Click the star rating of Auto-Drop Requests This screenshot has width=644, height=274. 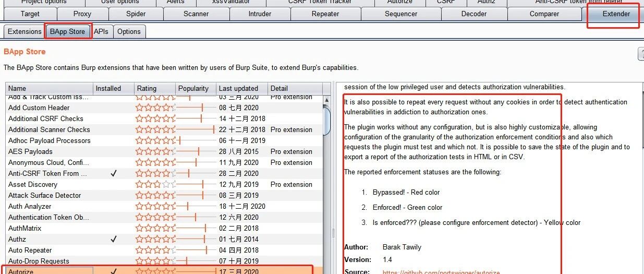156,261
